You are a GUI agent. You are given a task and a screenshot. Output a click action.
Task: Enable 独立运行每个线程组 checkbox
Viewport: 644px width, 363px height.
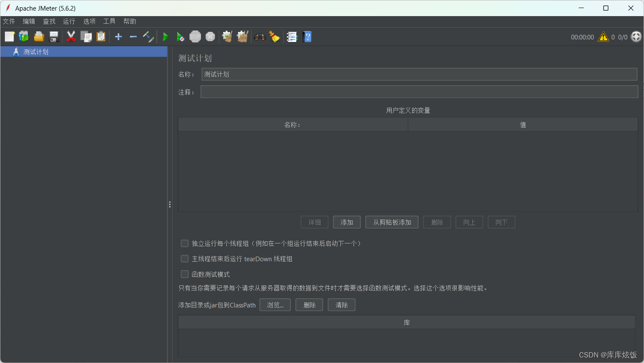184,243
